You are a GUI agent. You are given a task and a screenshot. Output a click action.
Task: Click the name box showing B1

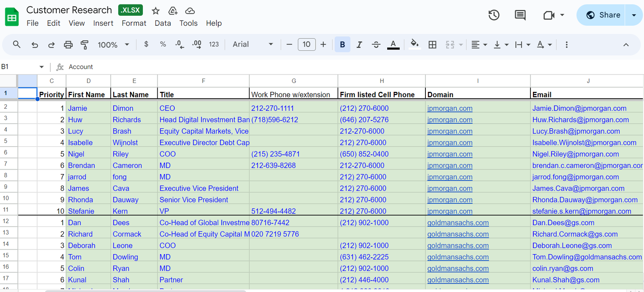click(x=19, y=67)
